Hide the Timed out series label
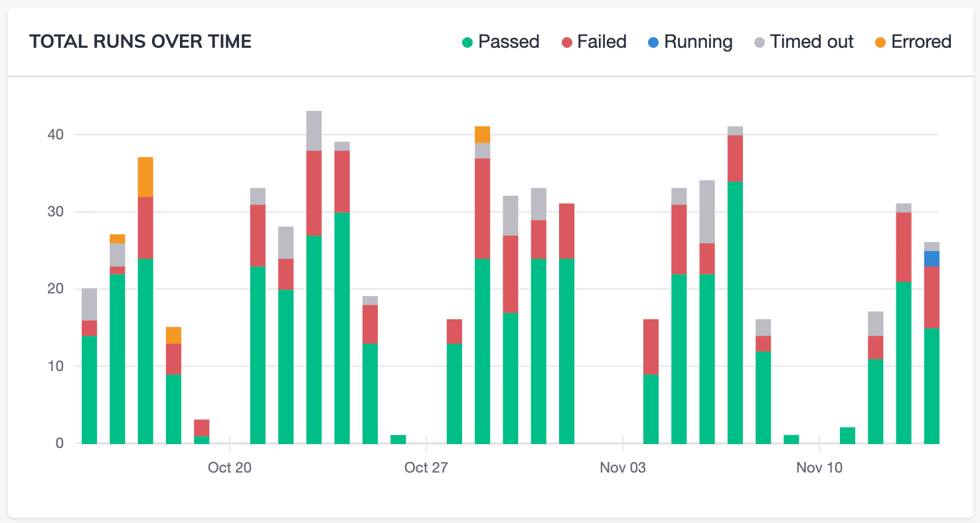 coord(811,42)
